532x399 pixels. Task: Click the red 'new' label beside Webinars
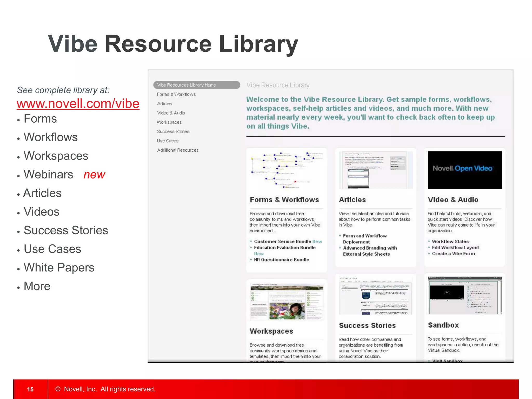tap(94, 175)
